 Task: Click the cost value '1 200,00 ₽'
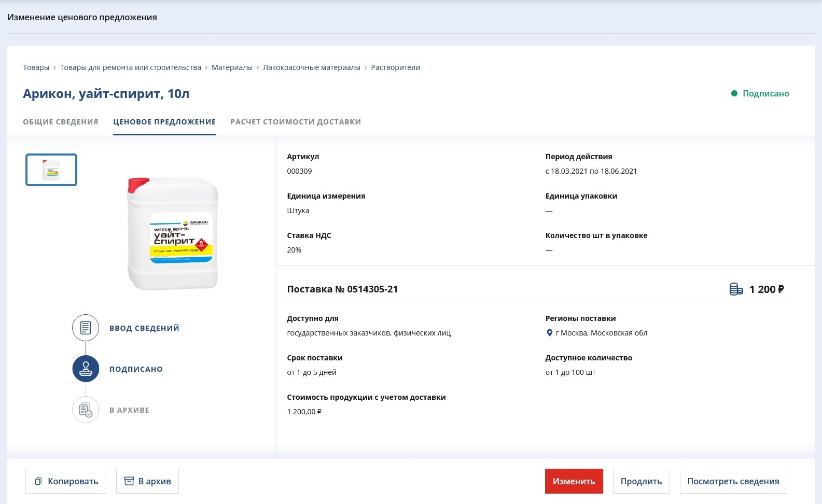pyautogui.click(x=304, y=412)
